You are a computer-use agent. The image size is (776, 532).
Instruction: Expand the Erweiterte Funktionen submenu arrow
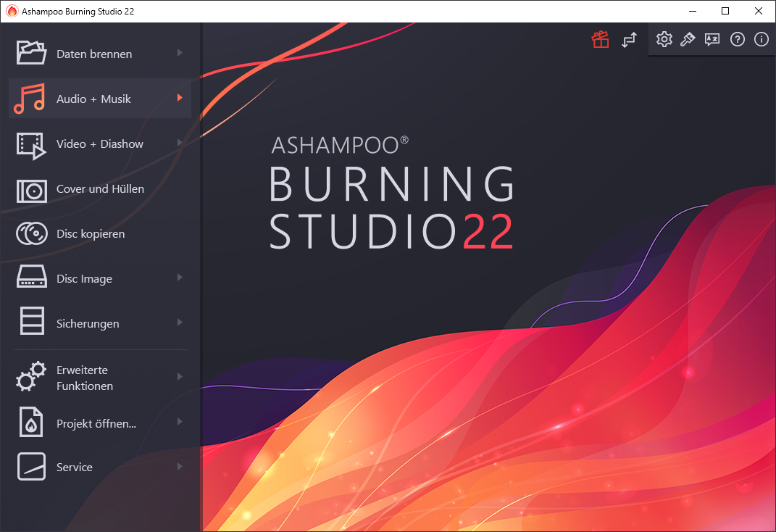click(x=180, y=377)
